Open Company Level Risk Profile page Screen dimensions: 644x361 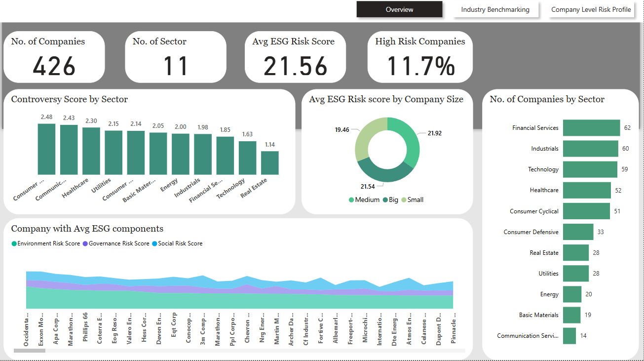coord(591,9)
